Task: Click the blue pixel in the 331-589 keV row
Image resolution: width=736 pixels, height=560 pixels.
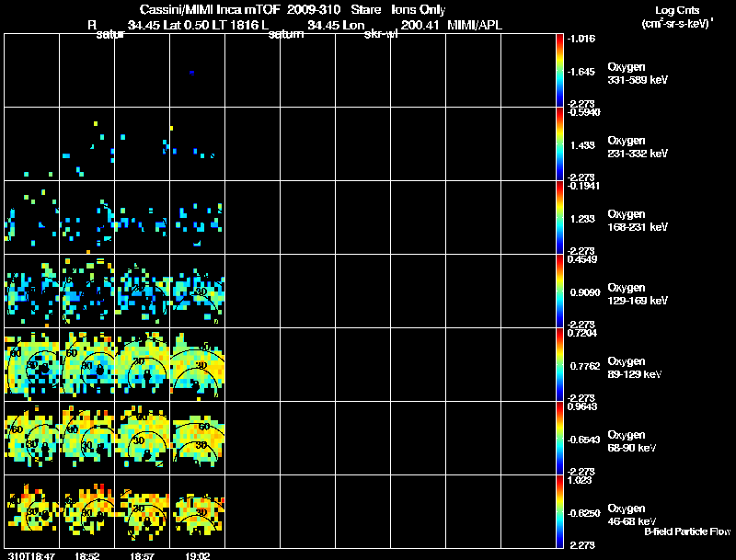Action: 191,73
